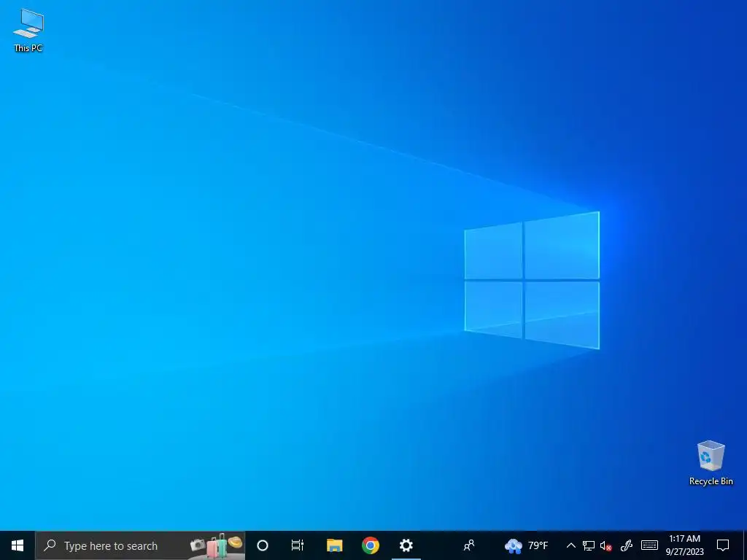Launch Google Chrome from taskbar

pyautogui.click(x=370, y=545)
